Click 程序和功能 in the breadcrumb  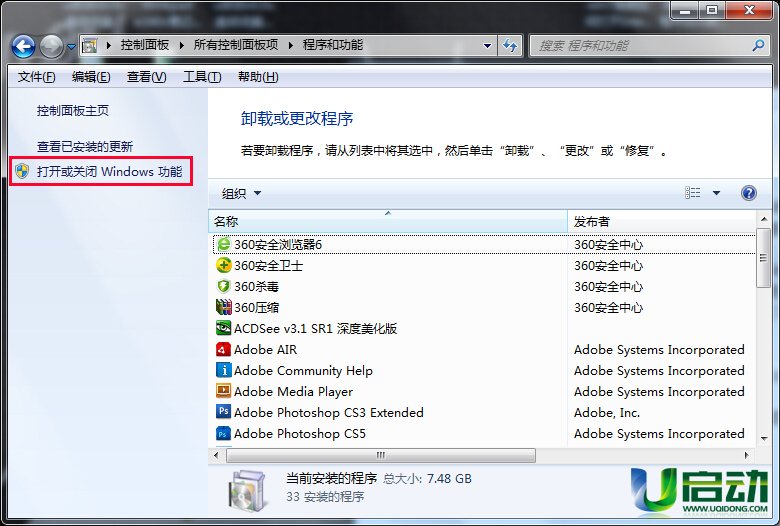coord(333,45)
